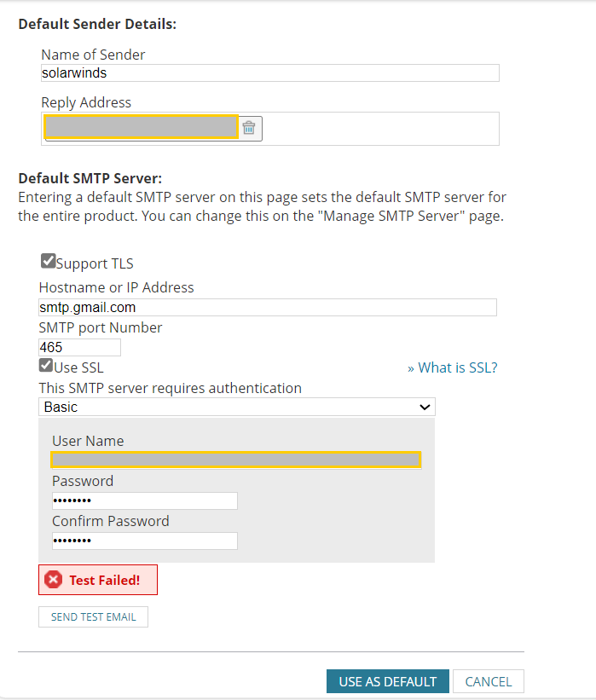Click the Confirm Password field
This screenshot has height=700, width=596.
click(x=145, y=541)
